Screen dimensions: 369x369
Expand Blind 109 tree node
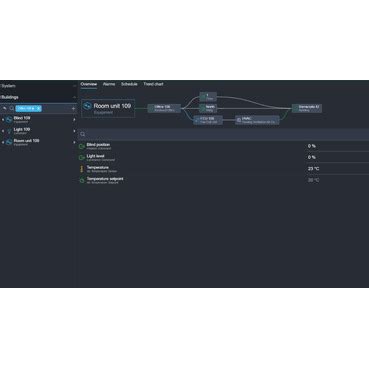[x=3, y=120]
